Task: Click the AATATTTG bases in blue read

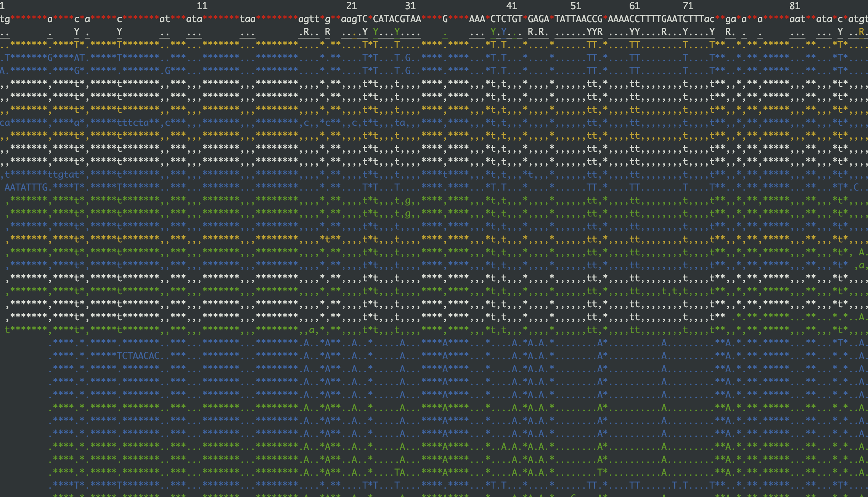Action: pos(26,187)
